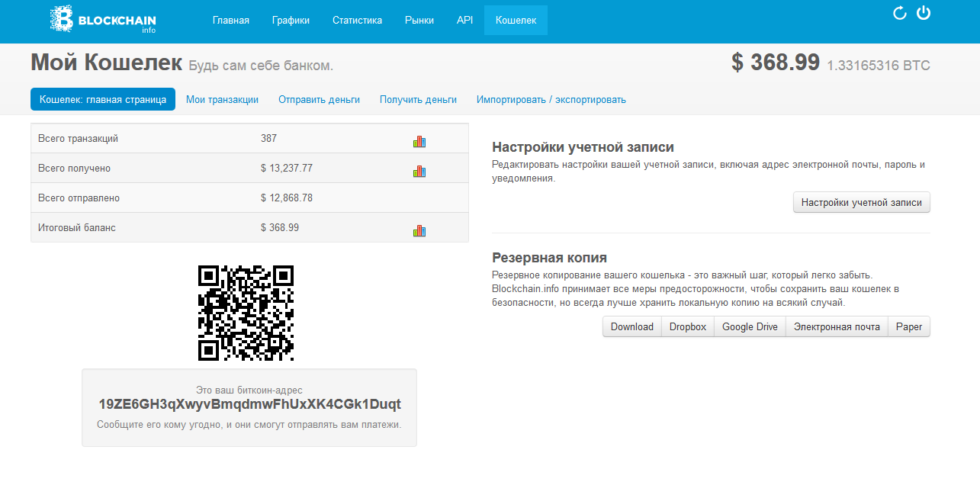Open the Отправить деньги tab
Viewport: 980px width, 482px height.
(x=319, y=100)
